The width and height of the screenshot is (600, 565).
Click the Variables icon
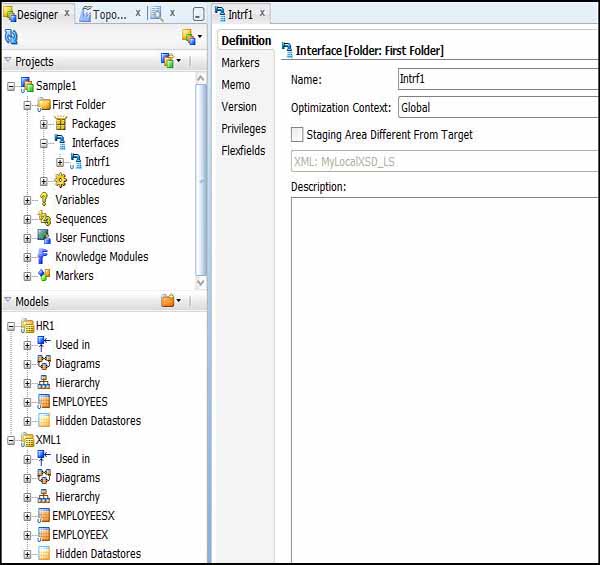[x=44, y=199]
